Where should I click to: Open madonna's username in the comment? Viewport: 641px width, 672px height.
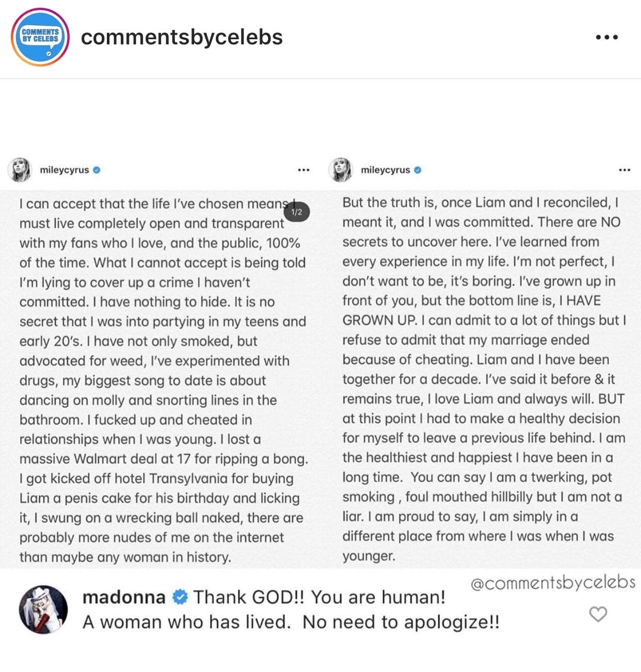pyautogui.click(x=124, y=596)
